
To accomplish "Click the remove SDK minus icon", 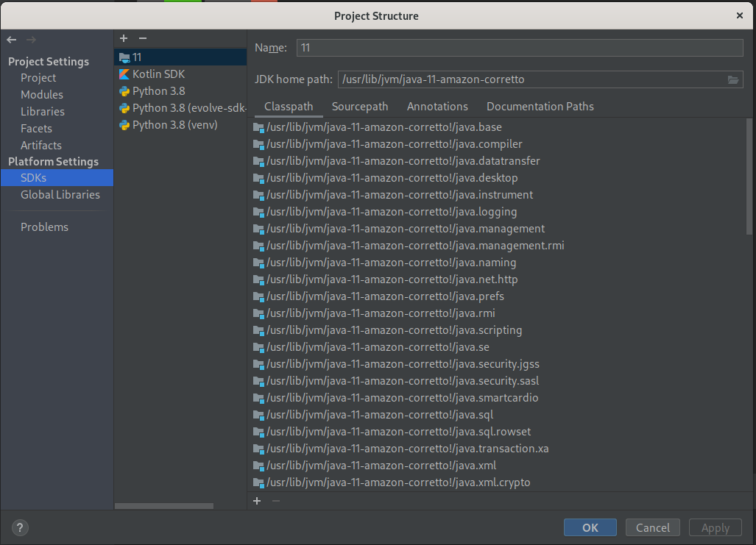I will pos(143,38).
